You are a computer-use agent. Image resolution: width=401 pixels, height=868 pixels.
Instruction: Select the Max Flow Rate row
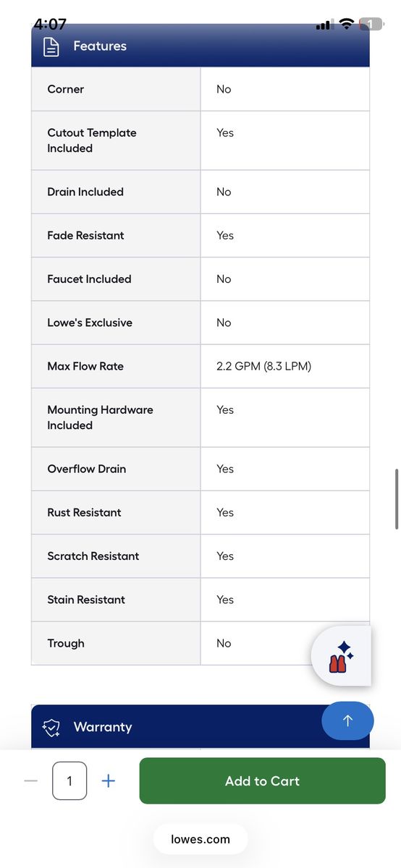[200, 366]
